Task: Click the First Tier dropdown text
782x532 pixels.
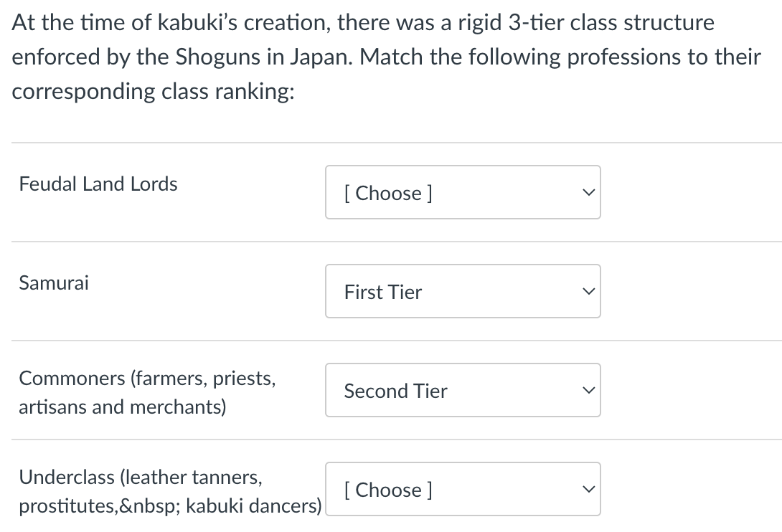Action: [382, 292]
